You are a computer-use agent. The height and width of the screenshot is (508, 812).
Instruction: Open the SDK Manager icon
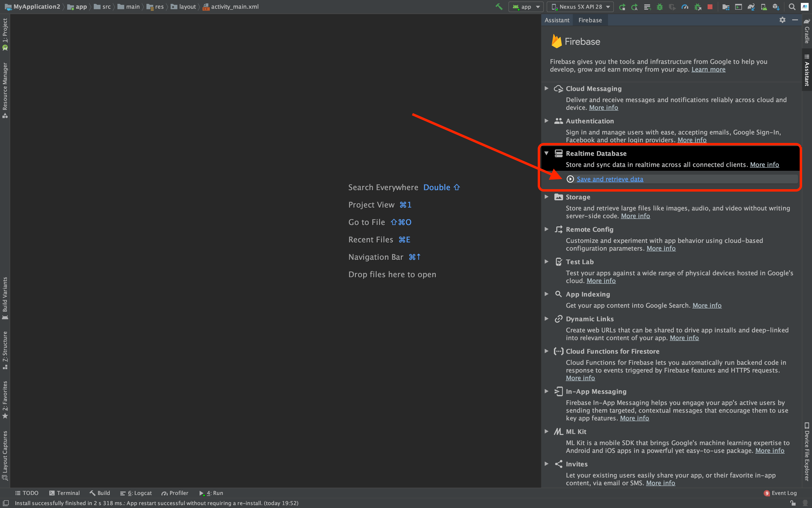[x=776, y=7]
